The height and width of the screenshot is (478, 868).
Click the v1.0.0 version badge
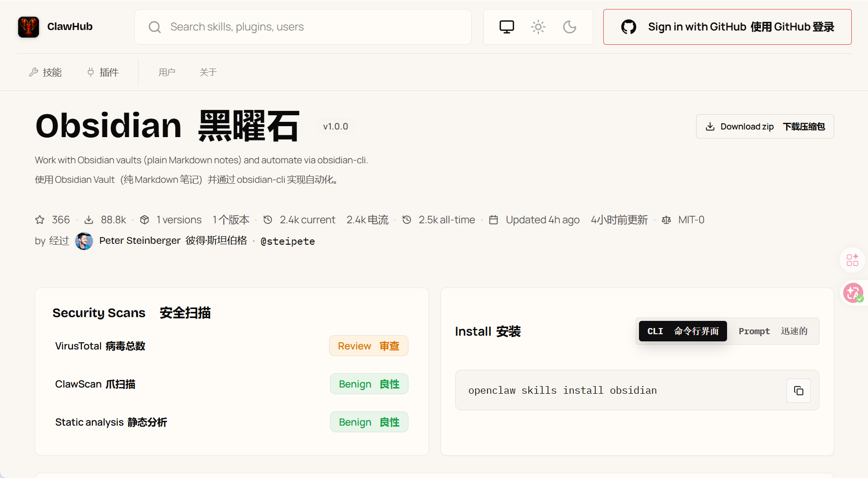point(336,127)
